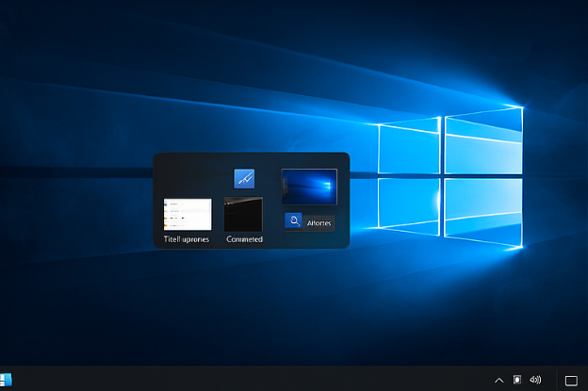Click the blue pen icon in switcher
The width and height of the screenshot is (588, 391).
[244, 178]
